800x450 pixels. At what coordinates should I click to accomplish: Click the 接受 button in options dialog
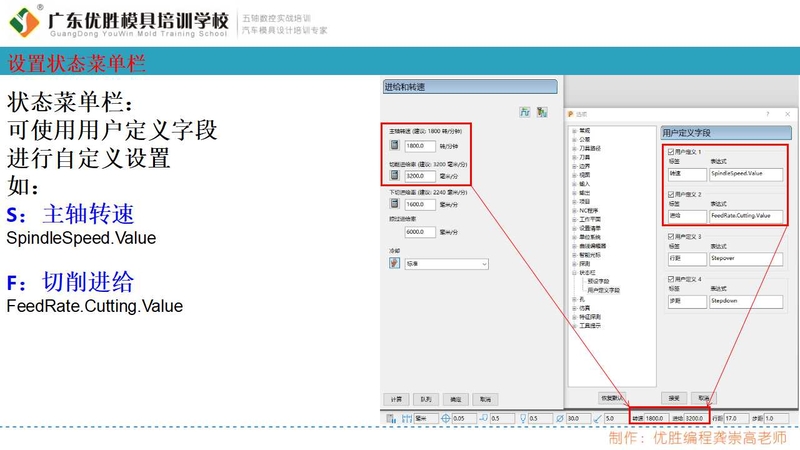(x=674, y=398)
